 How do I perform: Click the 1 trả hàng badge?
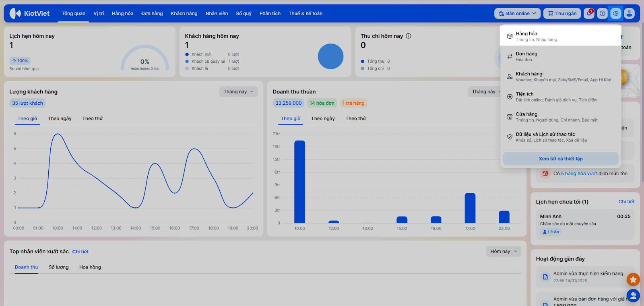coord(353,103)
